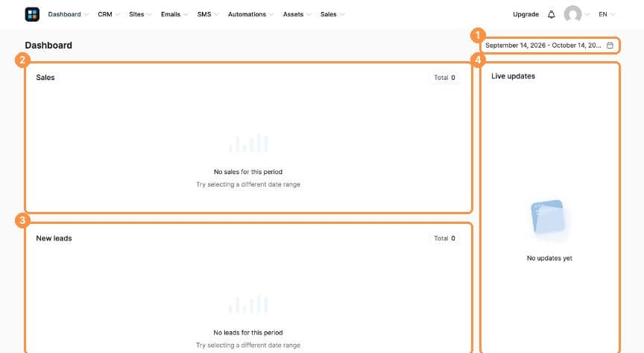
Task: Open the Emails menu
Action: coord(171,14)
